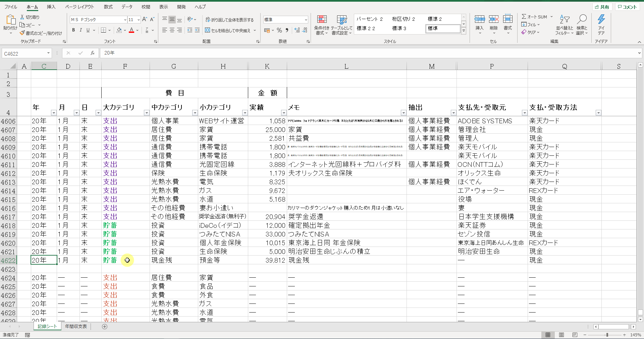Click the sort and filter (並べ替えとフィルター) icon
This screenshot has width=644, height=339.
[564, 20]
